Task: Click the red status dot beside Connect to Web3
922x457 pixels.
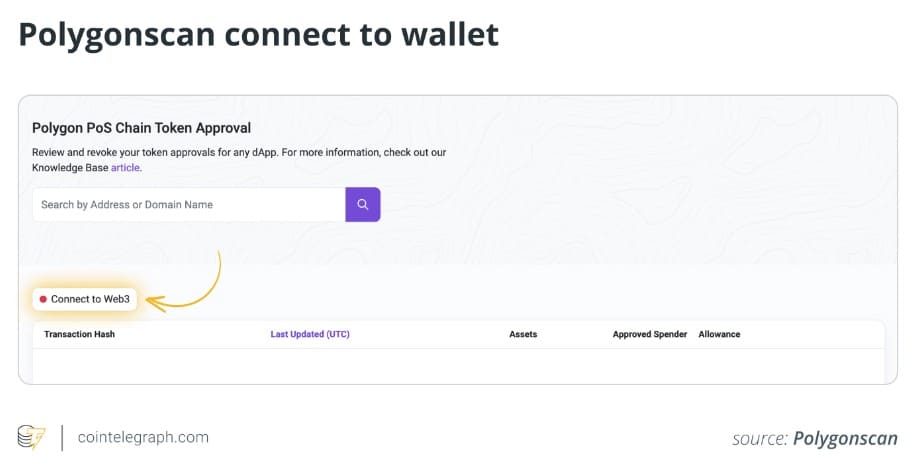Action: click(x=43, y=299)
